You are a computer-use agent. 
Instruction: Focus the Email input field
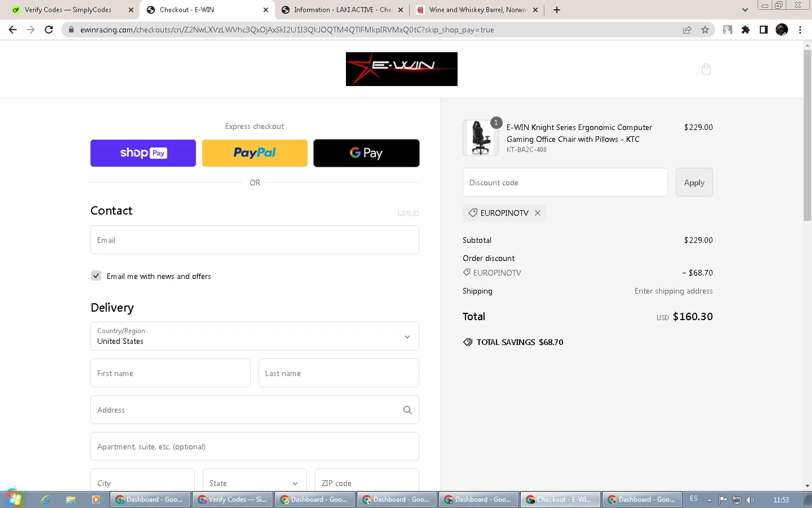tap(254, 240)
